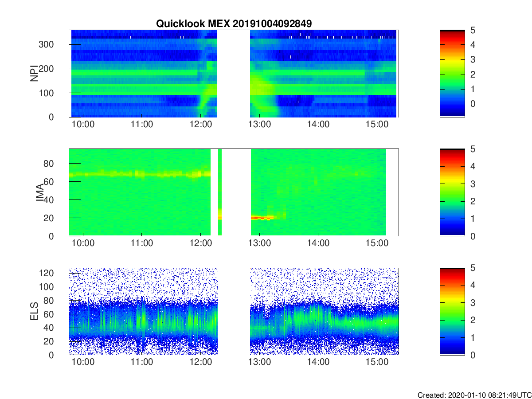This screenshot has height=399, width=532.
Task: Click the 15:00 tick label under ELS panel
Action: [x=377, y=363]
